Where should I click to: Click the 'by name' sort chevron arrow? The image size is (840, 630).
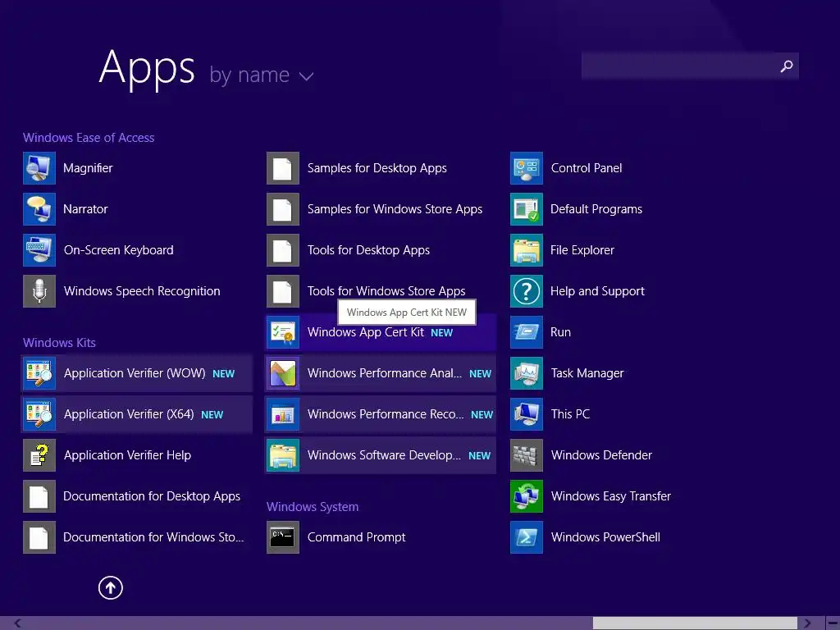(307, 76)
